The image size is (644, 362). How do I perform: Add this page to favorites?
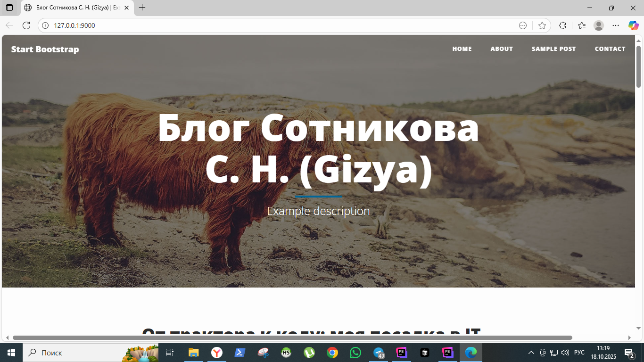[542, 25]
